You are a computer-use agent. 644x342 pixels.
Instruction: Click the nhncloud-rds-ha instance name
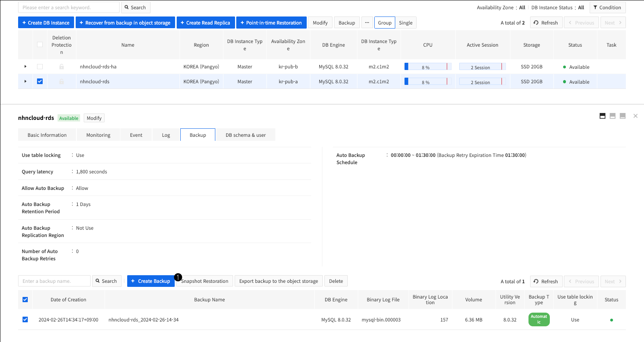point(98,67)
